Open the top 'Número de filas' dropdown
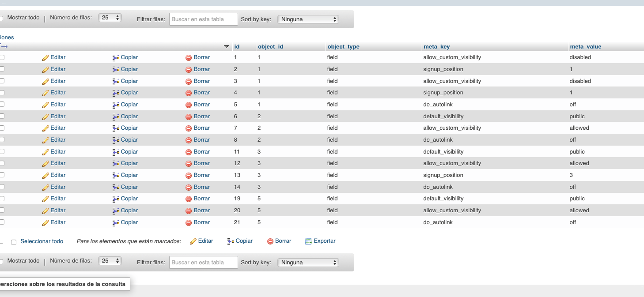The height and width of the screenshot is (297, 644). pyautogui.click(x=110, y=18)
